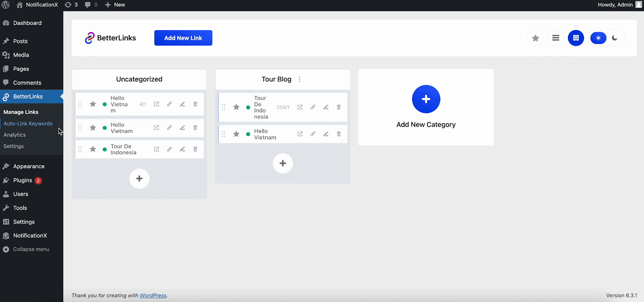Go to Analytics submenu under BetterLinks
Screen dimensions: 644x302
[14, 135]
